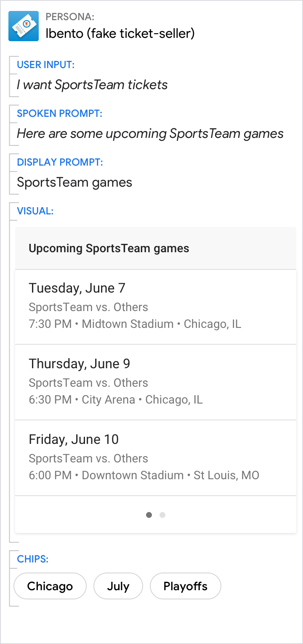This screenshot has width=303, height=644.
Task: Click the USER INPUT section label
Action: pyautogui.click(x=46, y=65)
